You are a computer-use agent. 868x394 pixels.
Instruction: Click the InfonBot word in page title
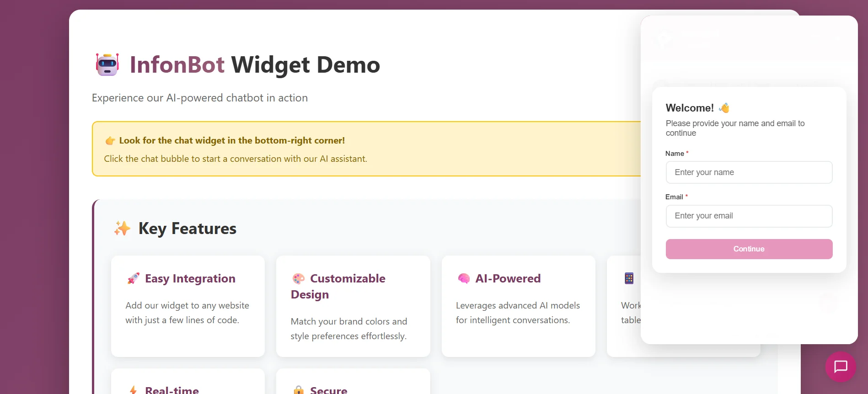177,64
